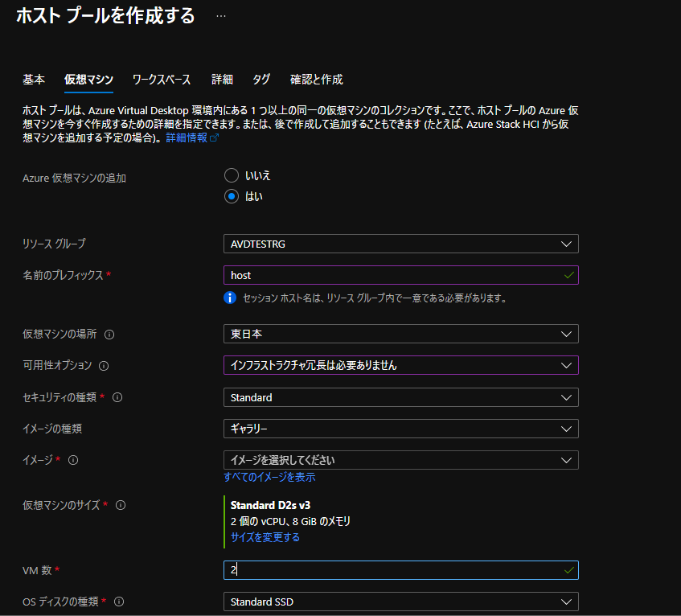This screenshot has height=616, width=681.
Task: Click 2 個の vCPU、8 GiB のメモリ text
Action: [290, 521]
